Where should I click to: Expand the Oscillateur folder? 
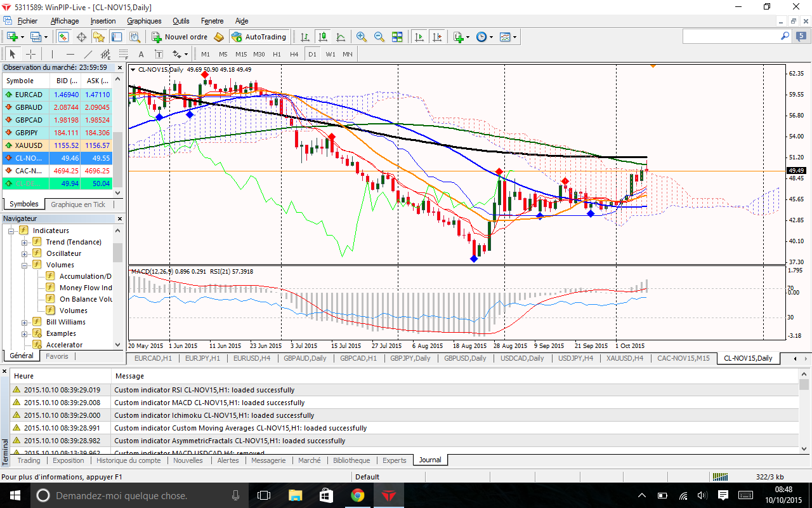[25, 253]
